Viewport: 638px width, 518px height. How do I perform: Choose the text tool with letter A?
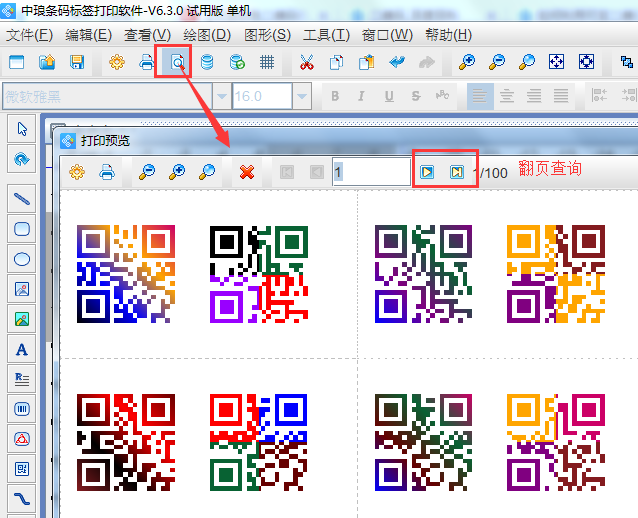tap(21, 349)
